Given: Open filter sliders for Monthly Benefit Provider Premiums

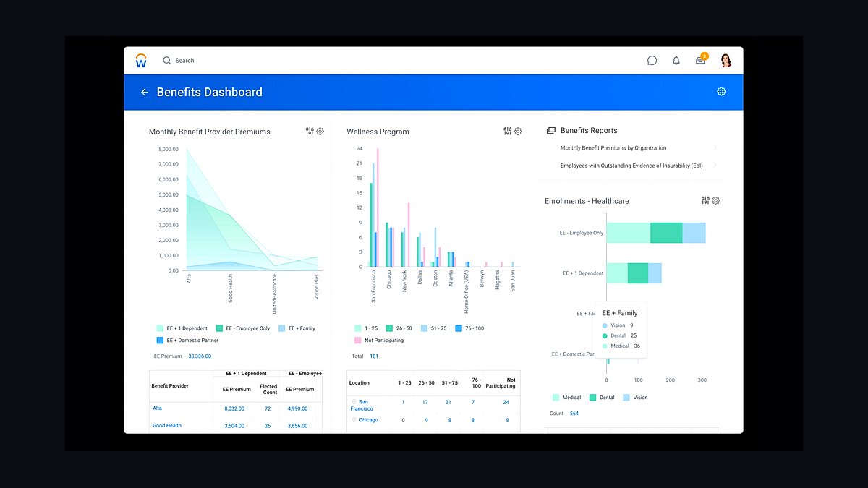Looking at the screenshot, I should [310, 132].
